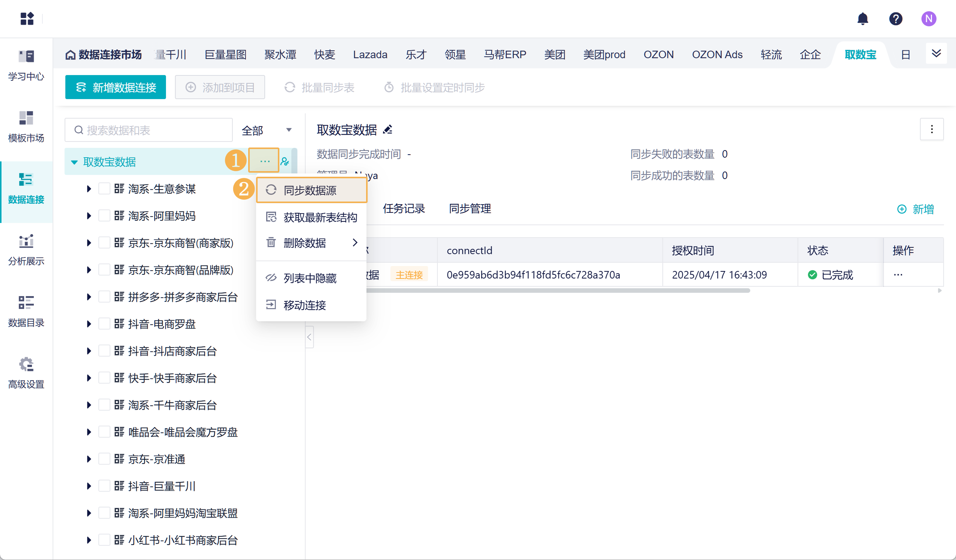Click the app grid logo icon
The image size is (956, 560).
click(x=27, y=18)
